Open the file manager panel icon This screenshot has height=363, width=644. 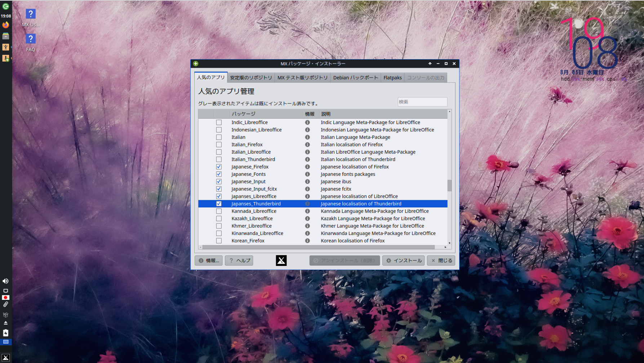click(x=6, y=36)
